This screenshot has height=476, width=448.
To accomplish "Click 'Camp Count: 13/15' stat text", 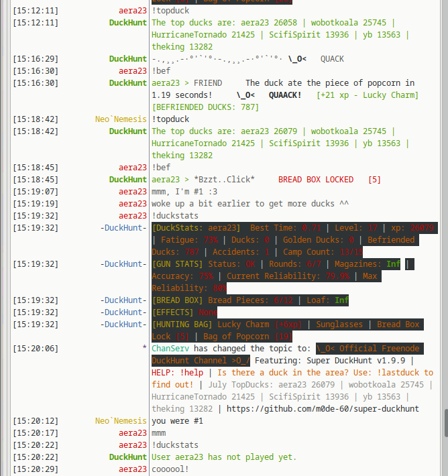I will coord(323,251).
